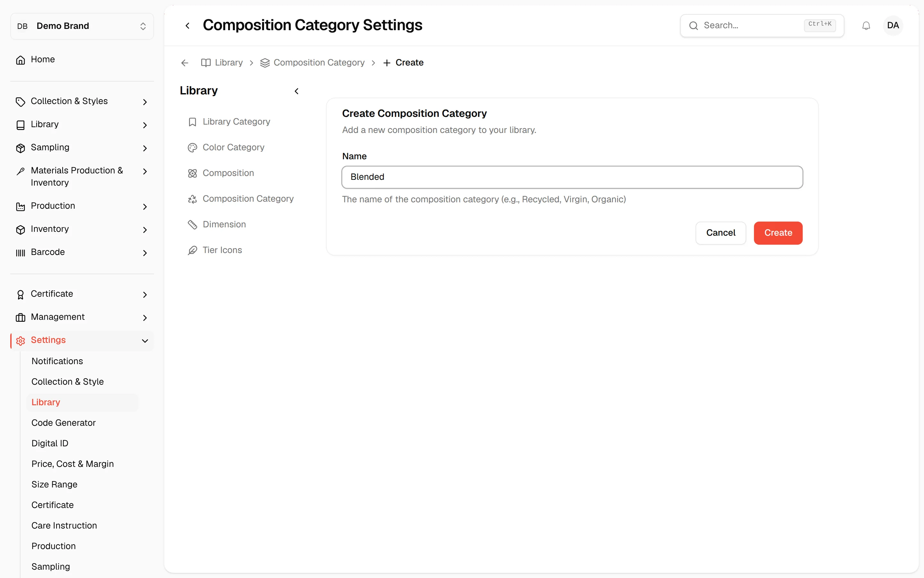Select Size Range under Settings

point(54,485)
